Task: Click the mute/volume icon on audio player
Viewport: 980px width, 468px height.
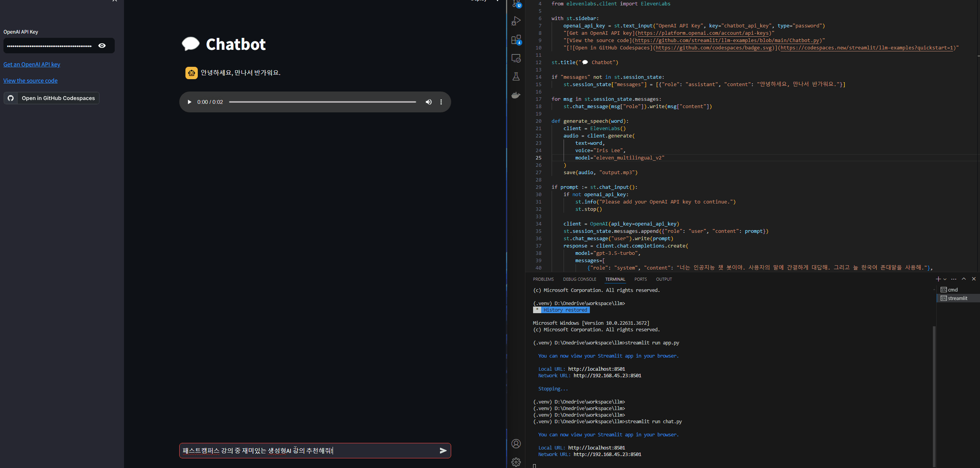Action: click(429, 102)
